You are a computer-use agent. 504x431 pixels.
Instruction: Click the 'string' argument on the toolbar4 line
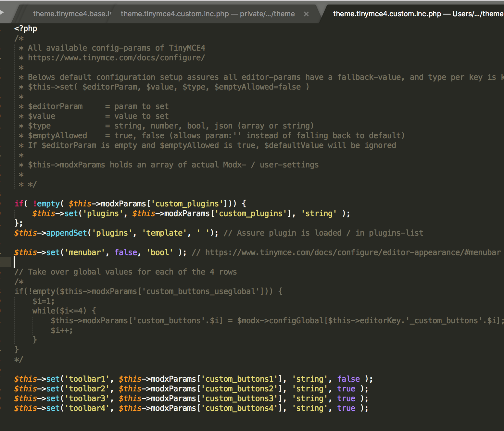[x=309, y=408]
